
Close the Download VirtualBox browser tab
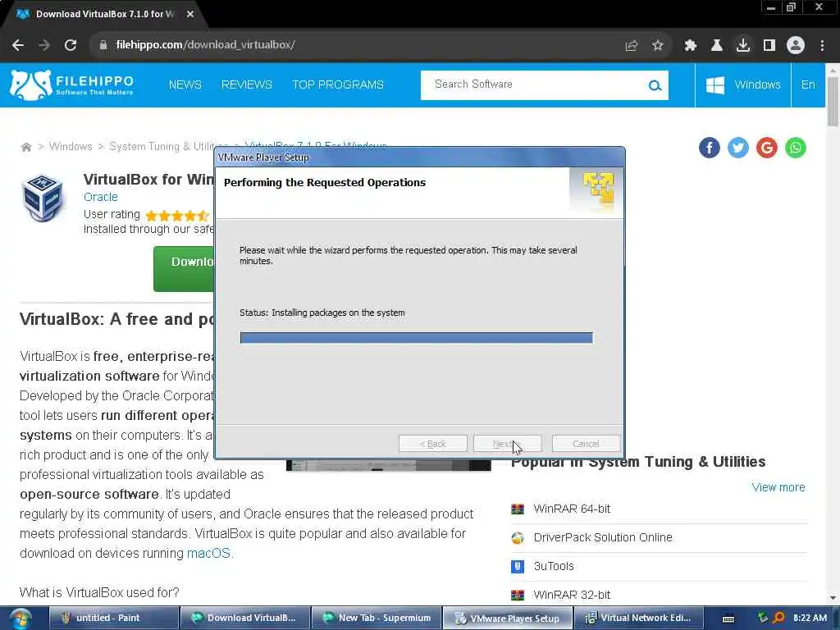(x=190, y=14)
